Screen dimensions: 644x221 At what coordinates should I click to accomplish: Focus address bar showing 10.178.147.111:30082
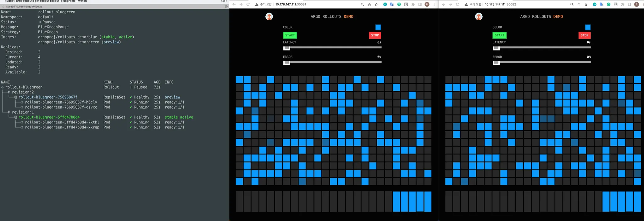(500, 4)
